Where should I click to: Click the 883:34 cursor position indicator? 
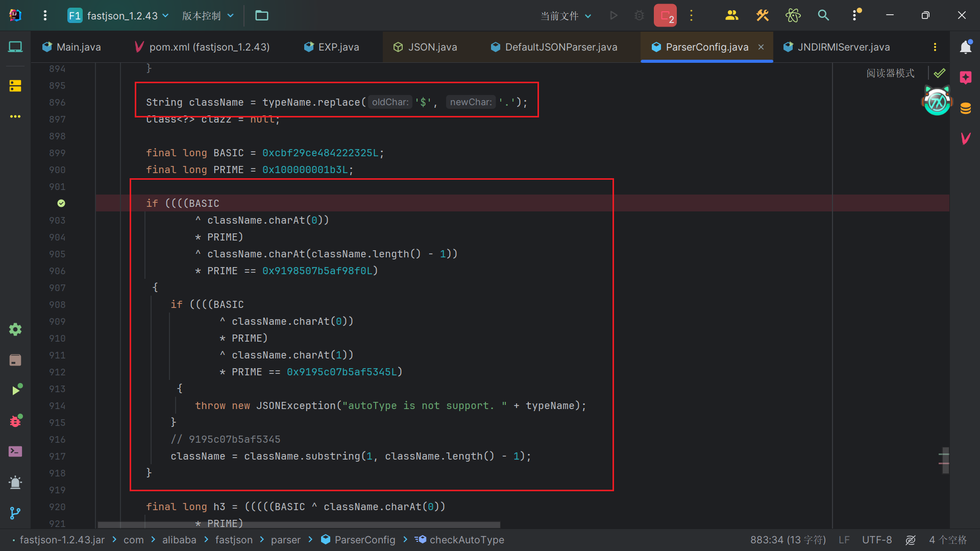[x=788, y=540]
